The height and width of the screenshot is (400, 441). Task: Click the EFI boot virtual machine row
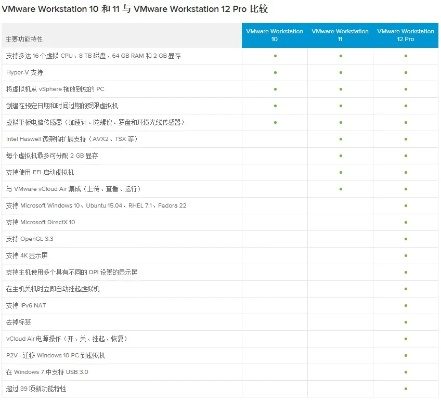(220, 172)
